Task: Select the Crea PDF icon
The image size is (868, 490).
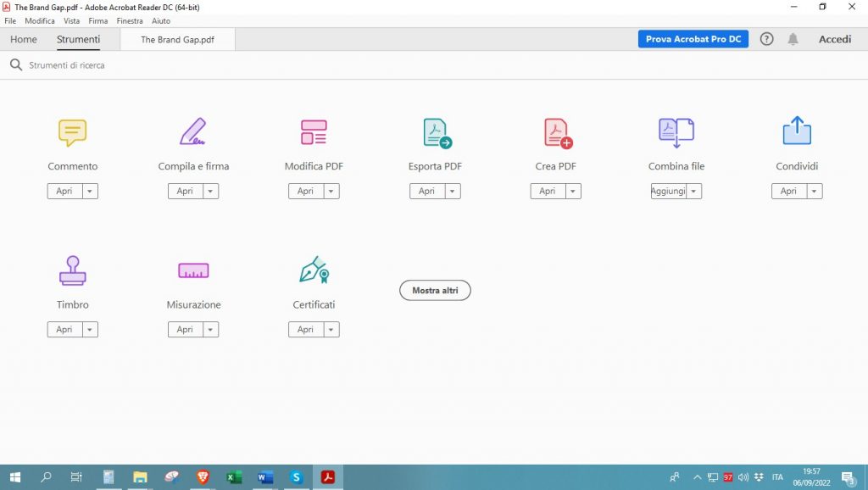Action: (557, 132)
